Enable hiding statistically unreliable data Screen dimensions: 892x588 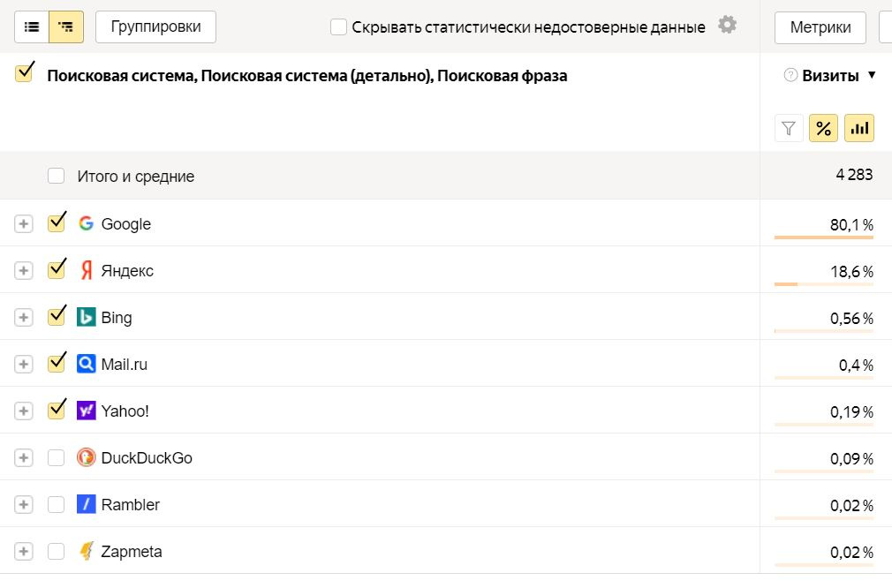(x=338, y=27)
